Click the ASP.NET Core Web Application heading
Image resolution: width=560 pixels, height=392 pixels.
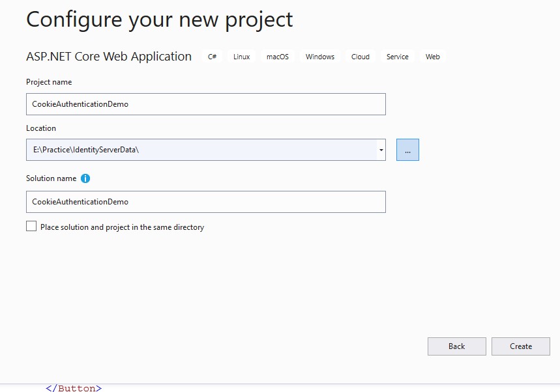click(109, 57)
